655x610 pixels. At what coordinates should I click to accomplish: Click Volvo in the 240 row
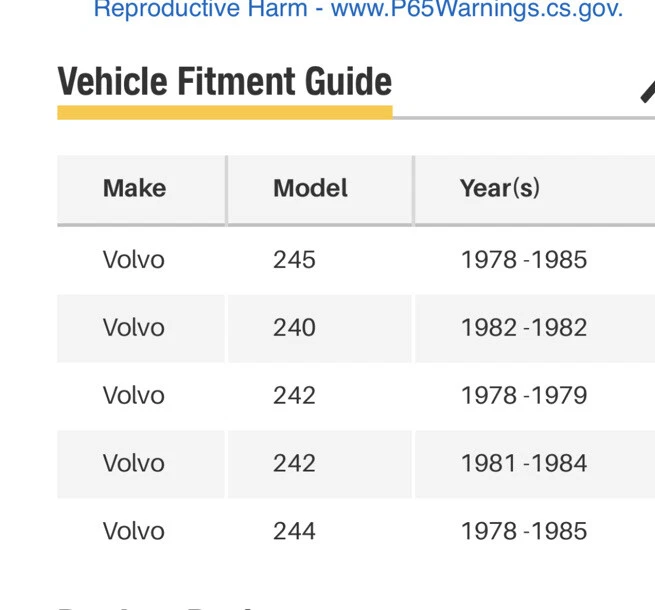point(133,328)
